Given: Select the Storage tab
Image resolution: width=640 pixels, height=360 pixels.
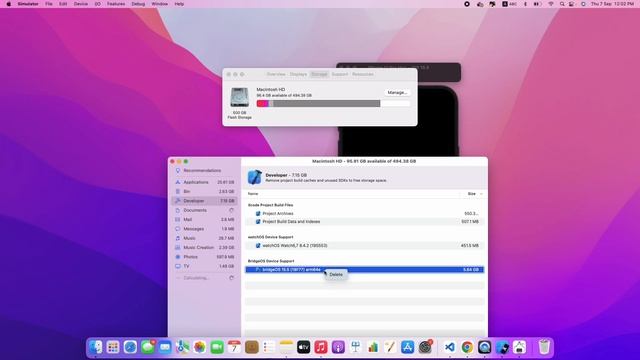Looking at the screenshot, I should 319,74.
